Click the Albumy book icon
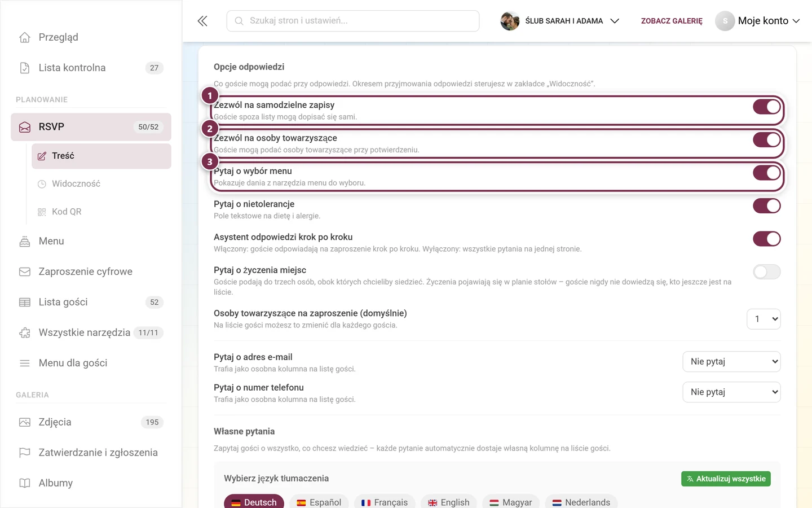Screen dimensions: 812x508 [25, 483]
